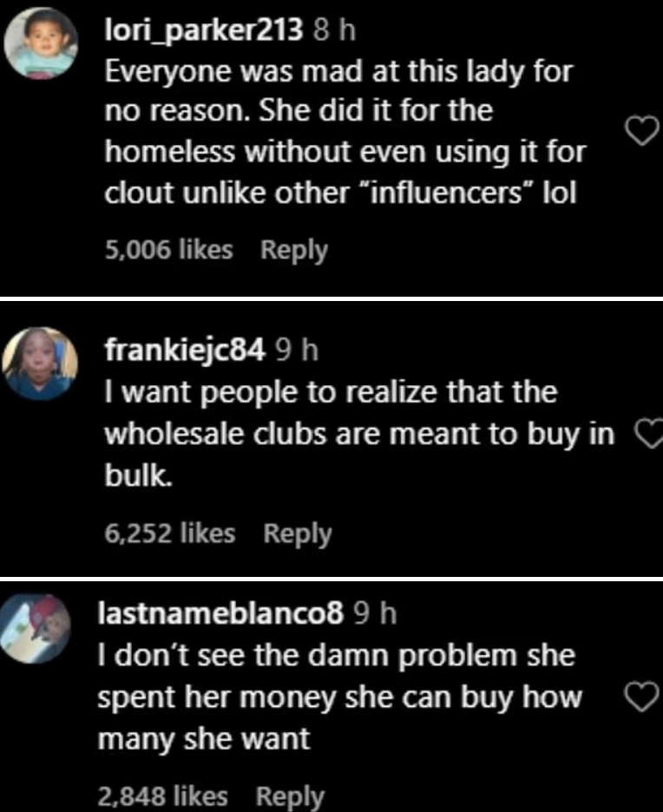Viewport: 663px width, 812px height.
Task: View the 6,252 likes list
Action: click(x=170, y=534)
